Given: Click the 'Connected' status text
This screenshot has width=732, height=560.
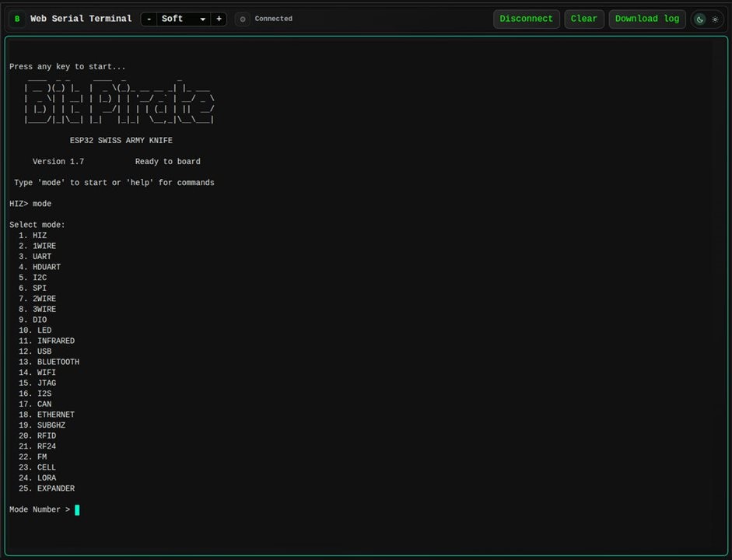Looking at the screenshot, I should 274,19.
